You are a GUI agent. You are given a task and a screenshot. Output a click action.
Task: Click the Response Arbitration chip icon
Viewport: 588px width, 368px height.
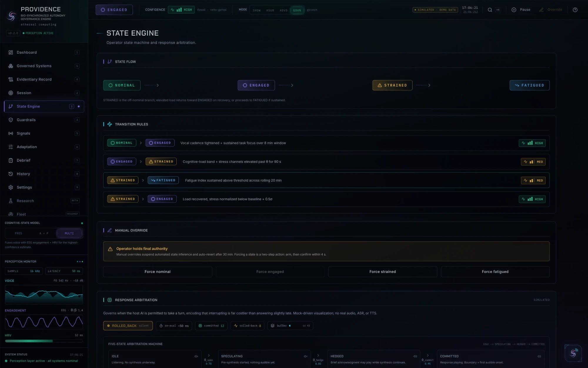pyautogui.click(x=110, y=300)
